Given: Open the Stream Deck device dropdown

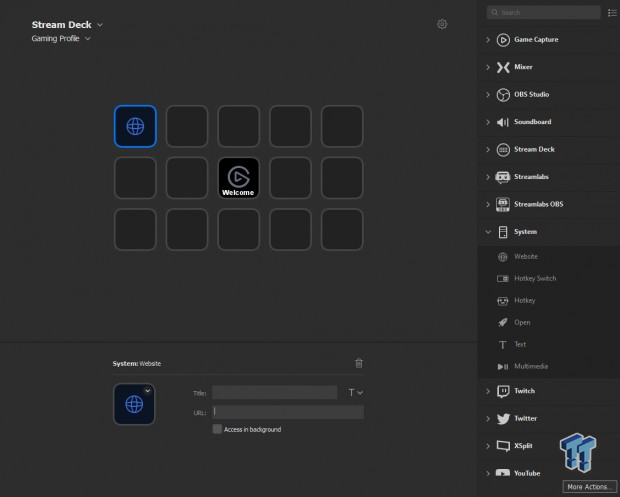Looking at the screenshot, I should pyautogui.click(x=100, y=25).
